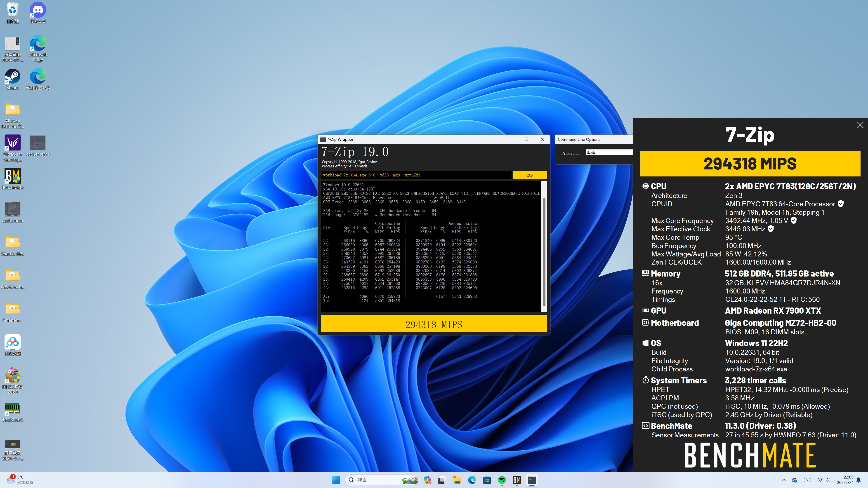Viewport: 868px width, 488px height.
Task: Click the Windows 11 22H2 OS value
Action: tap(757, 343)
